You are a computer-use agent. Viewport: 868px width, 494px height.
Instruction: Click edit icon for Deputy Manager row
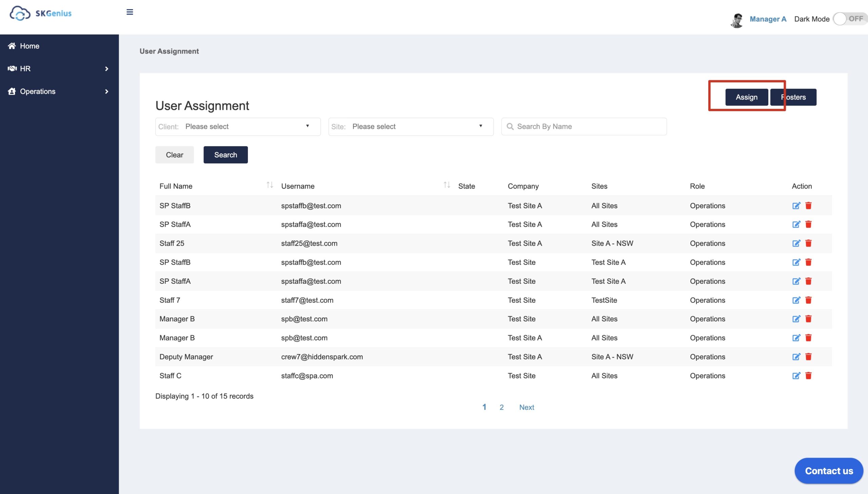pyautogui.click(x=796, y=357)
